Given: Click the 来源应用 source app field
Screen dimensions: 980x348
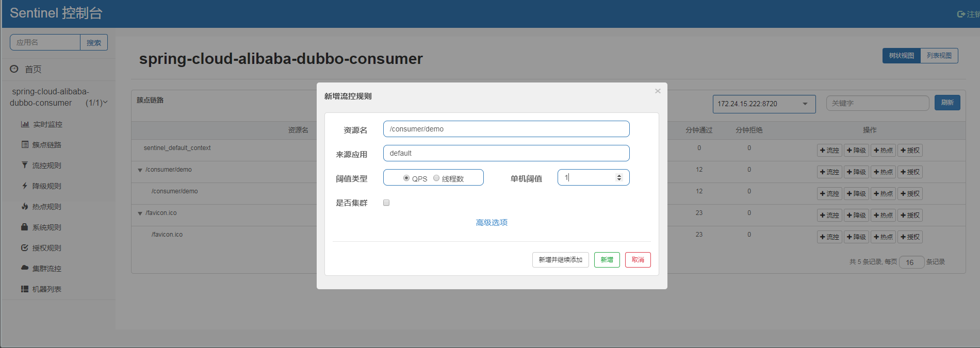Looking at the screenshot, I should click(507, 153).
